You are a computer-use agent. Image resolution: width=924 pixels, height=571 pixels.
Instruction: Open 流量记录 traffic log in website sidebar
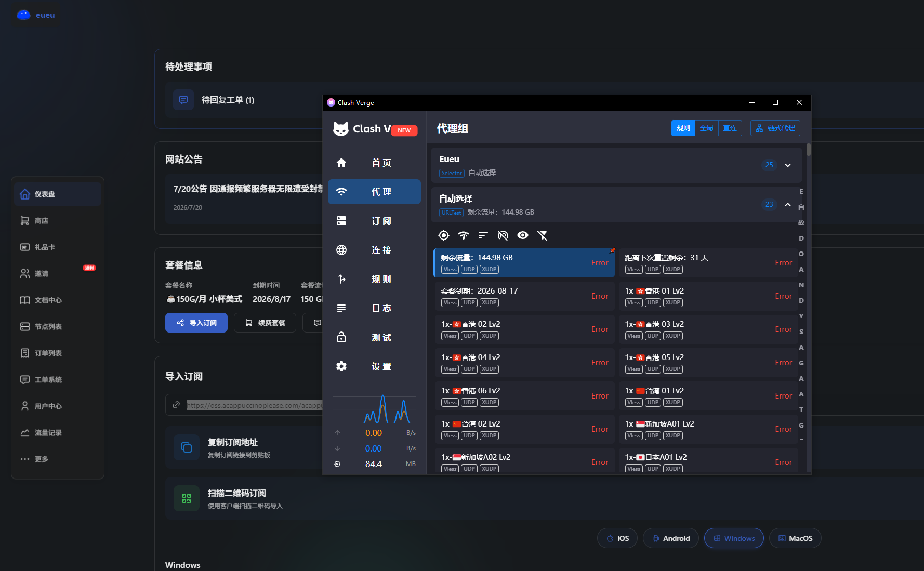pos(58,433)
